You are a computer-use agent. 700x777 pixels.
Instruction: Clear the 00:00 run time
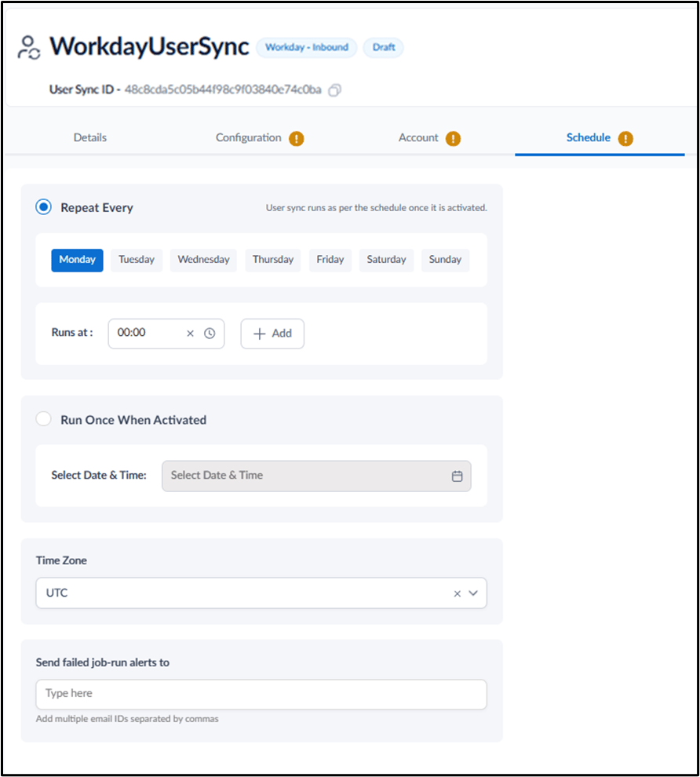coord(190,334)
